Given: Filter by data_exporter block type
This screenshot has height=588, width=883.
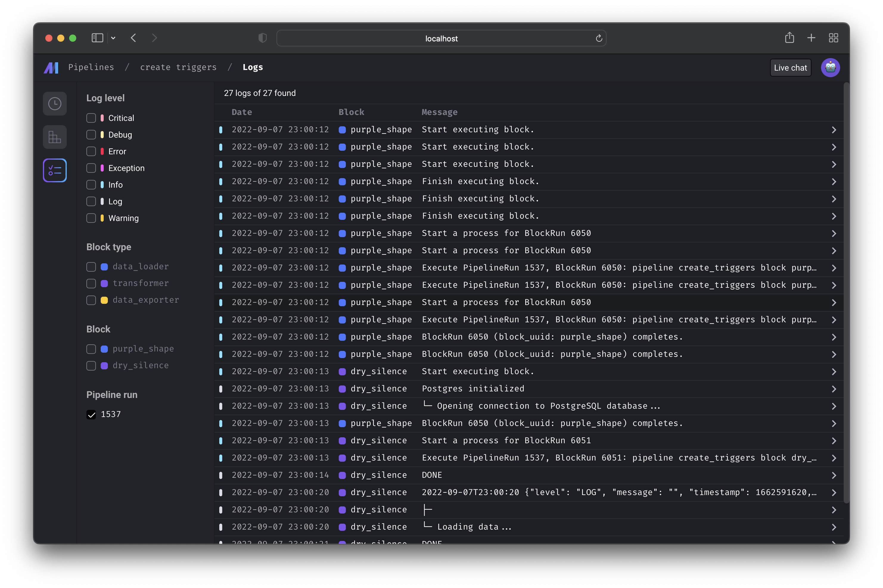Looking at the screenshot, I should [91, 300].
